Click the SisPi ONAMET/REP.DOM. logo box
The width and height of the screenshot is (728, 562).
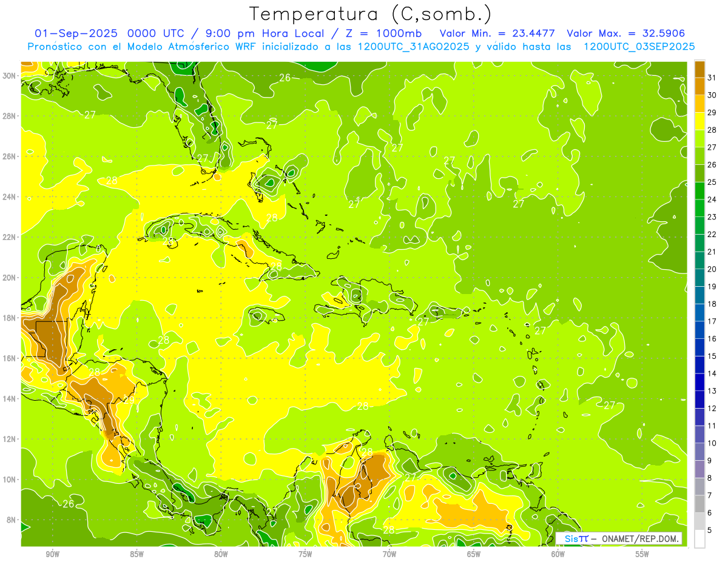point(619,538)
